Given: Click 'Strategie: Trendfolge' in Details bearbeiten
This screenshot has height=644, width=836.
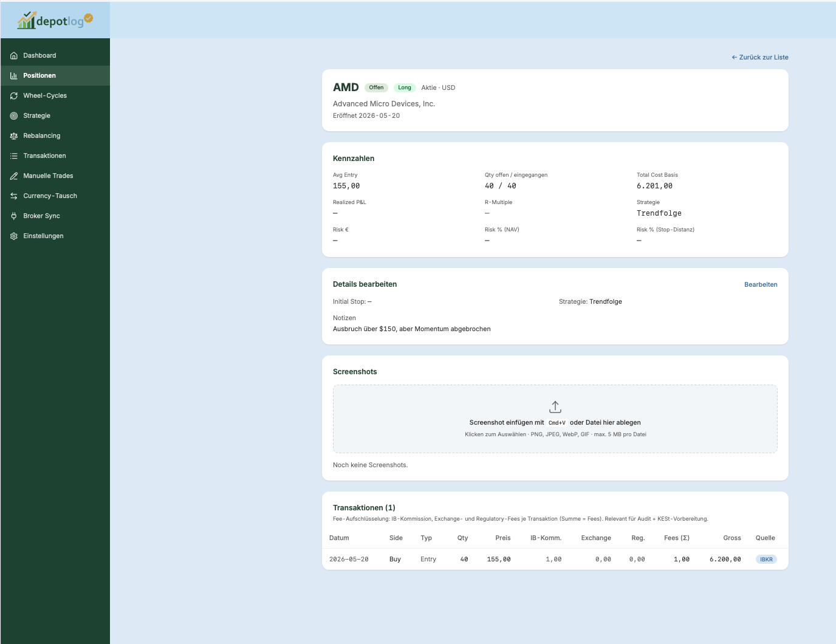Looking at the screenshot, I should coord(591,301).
